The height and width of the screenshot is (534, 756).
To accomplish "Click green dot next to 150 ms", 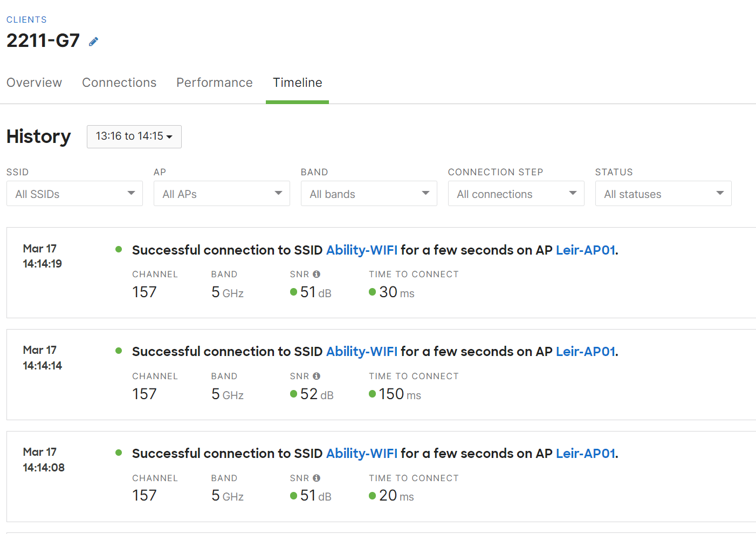I will pos(372,394).
